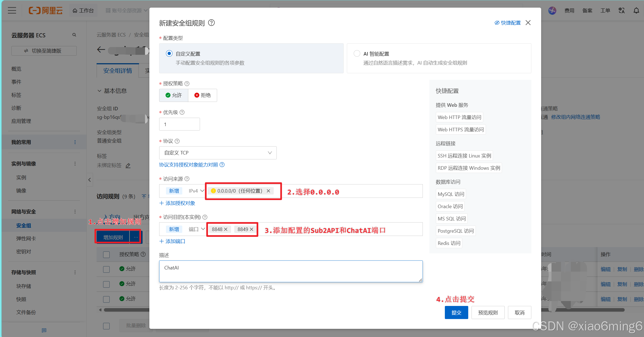The image size is (644, 337).
Task: Open the 安全组详情 tab
Action: point(118,71)
